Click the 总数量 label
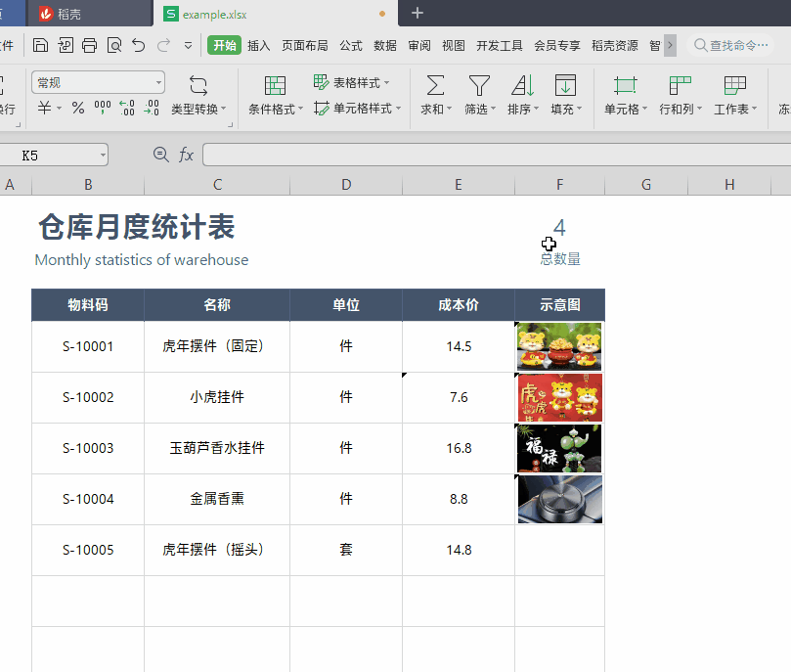Image resolution: width=791 pixels, height=672 pixels. (x=560, y=259)
